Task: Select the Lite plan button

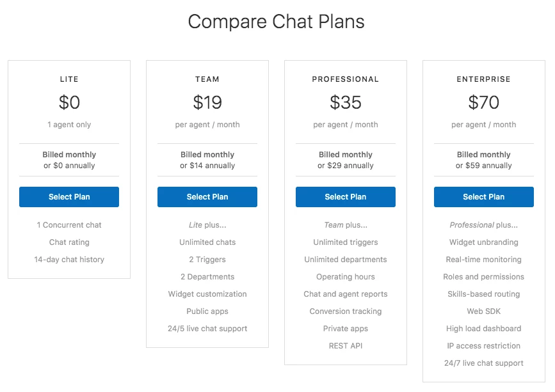Action: coord(69,197)
